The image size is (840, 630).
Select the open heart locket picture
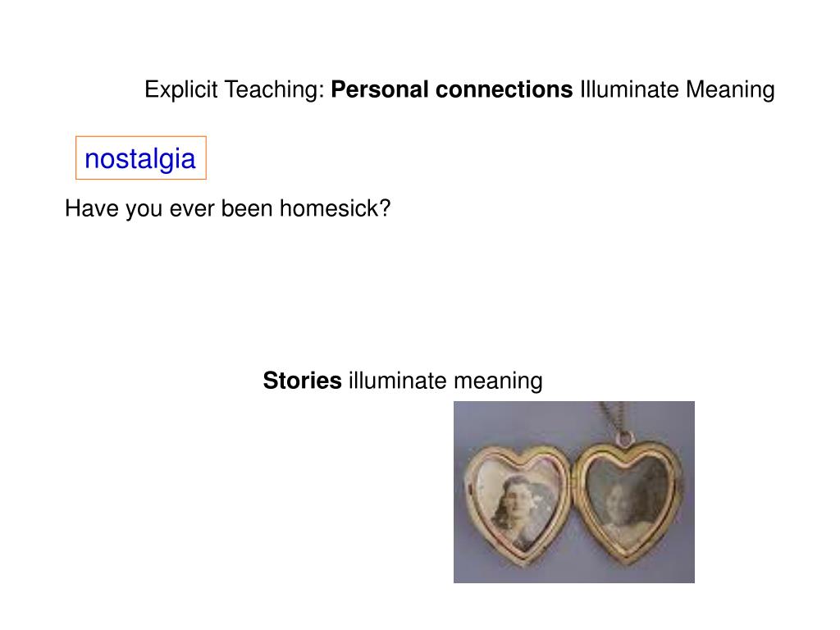573,492
